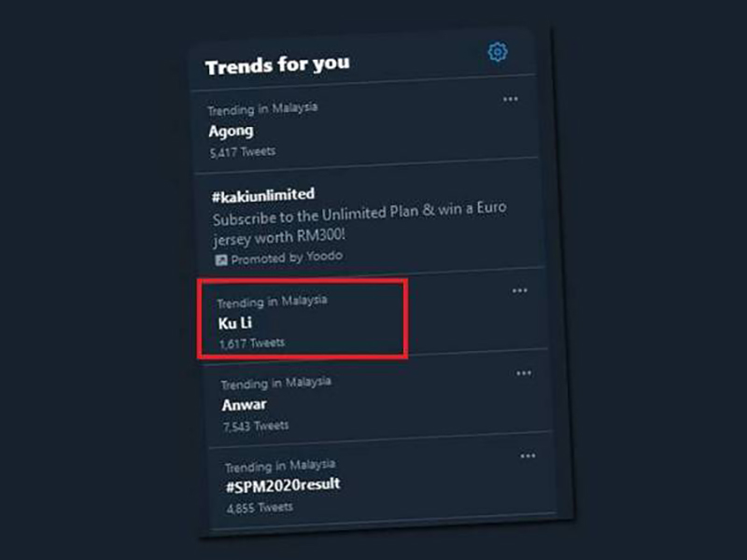This screenshot has height=560, width=747.
Task: Open the #SPM2020result hashtag trend
Action: pos(282,484)
